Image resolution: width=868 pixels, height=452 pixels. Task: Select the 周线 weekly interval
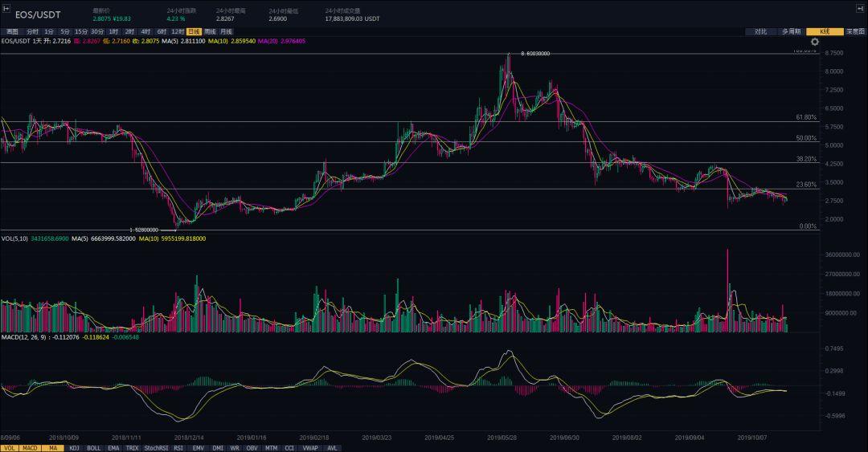210,31
